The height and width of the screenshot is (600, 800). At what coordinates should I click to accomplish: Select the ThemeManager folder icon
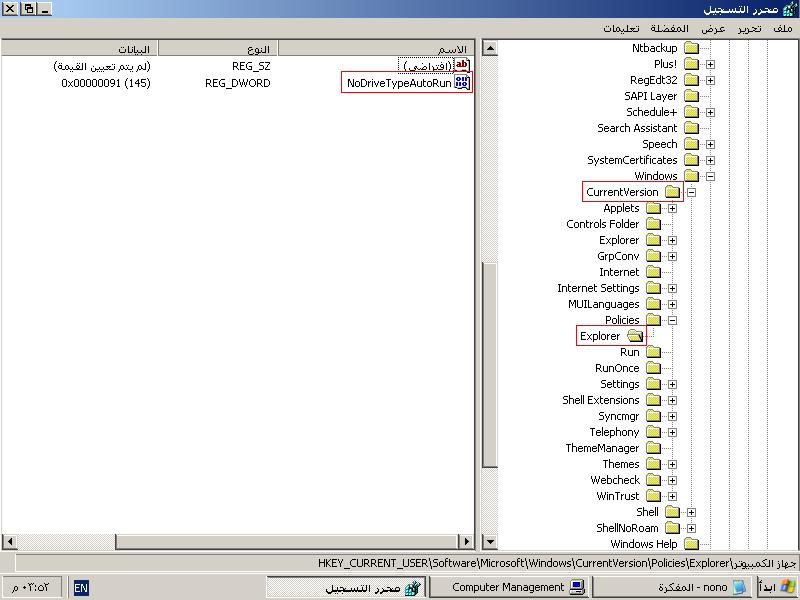tap(654, 448)
